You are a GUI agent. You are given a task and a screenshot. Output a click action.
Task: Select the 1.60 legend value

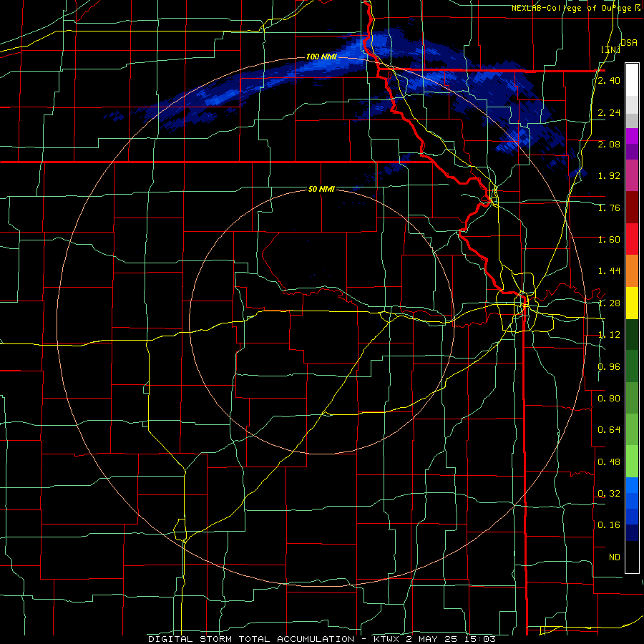click(x=609, y=240)
